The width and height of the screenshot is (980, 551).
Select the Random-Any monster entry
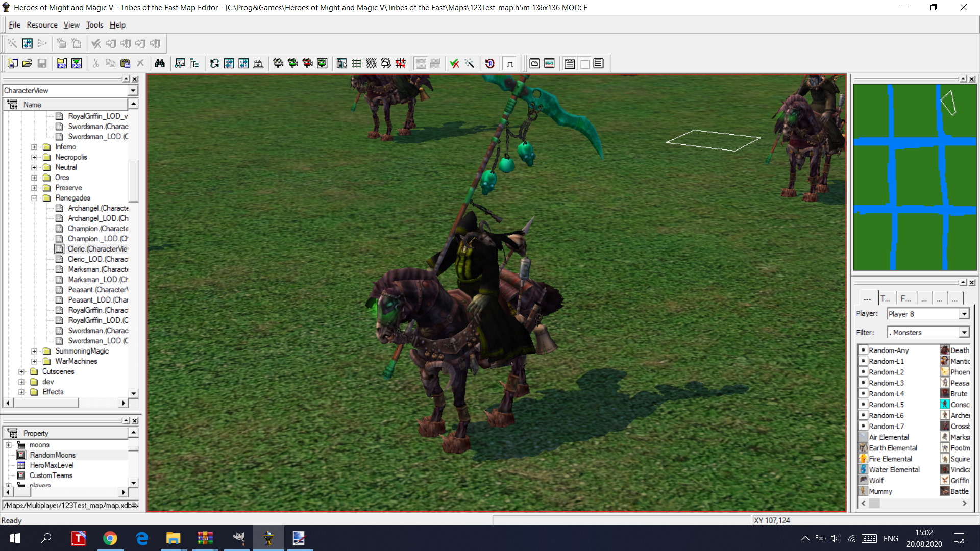[x=889, y=350]
